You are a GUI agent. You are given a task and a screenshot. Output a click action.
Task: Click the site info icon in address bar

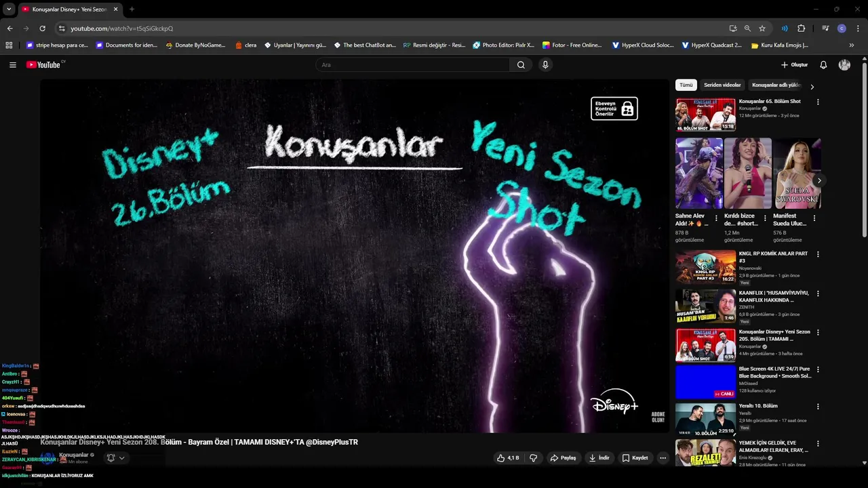click(62, 28)
